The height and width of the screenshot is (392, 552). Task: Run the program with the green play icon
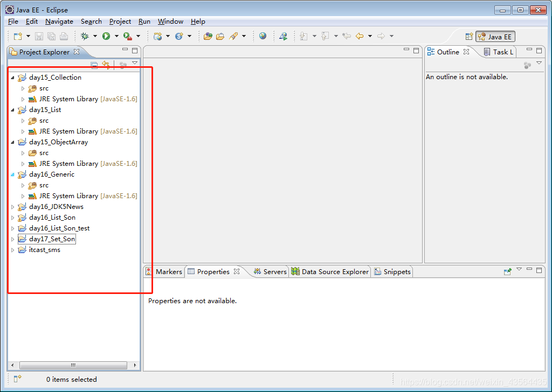click(x=106, y=36)
